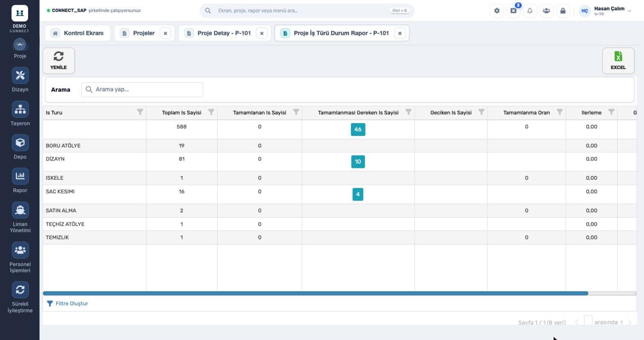Select the BORU ATÖLYE row label
The height and width of the screenshot is (340, 644).
tap(63, 146)
